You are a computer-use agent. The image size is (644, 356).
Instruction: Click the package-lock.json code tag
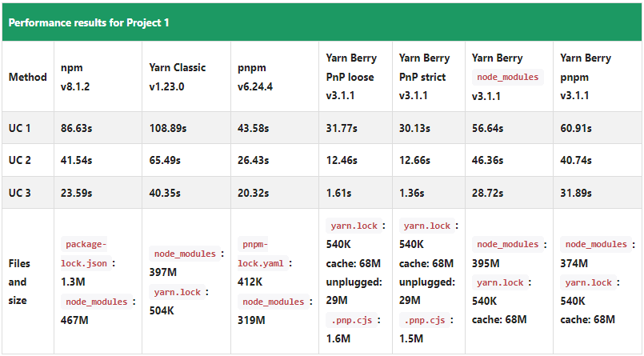coord(85,253)
